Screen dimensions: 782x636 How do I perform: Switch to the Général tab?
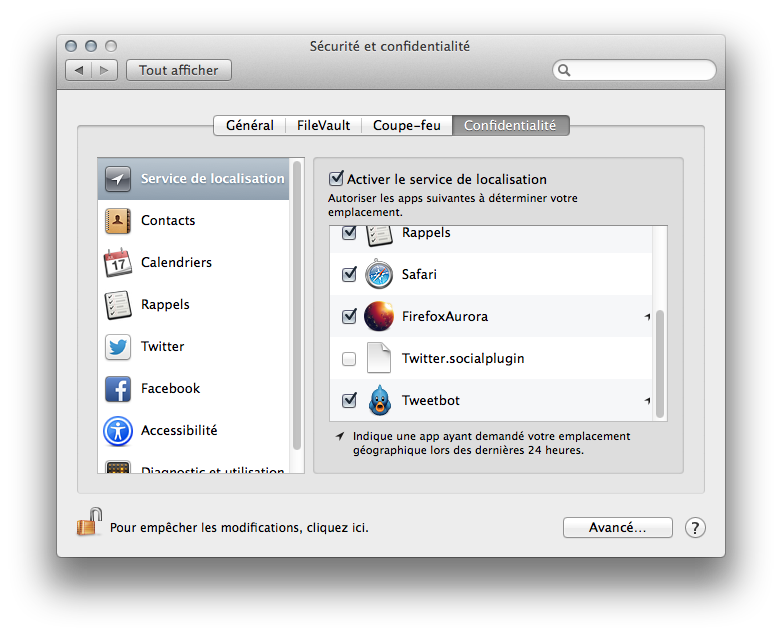point(249,125)
